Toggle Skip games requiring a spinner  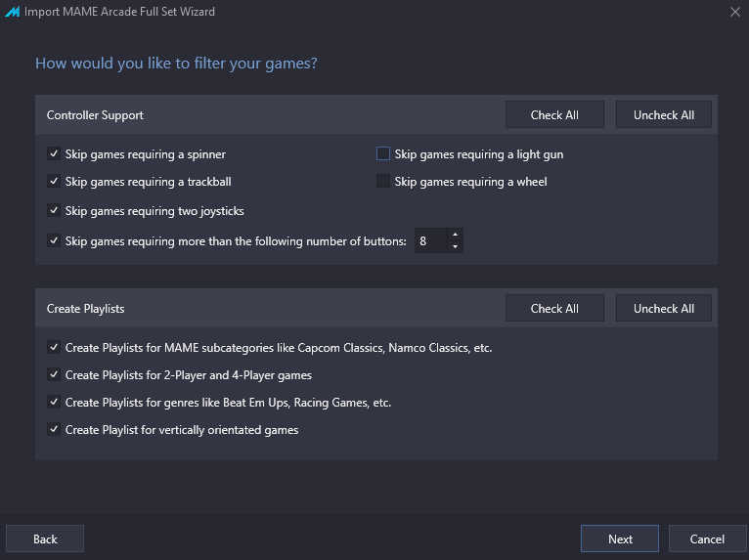pos(54,153)
